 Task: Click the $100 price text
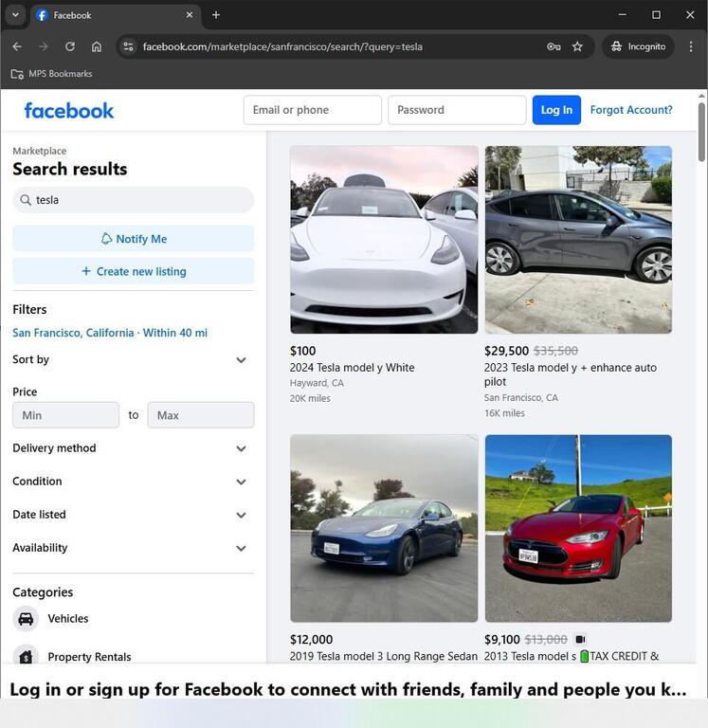(302, 351)
